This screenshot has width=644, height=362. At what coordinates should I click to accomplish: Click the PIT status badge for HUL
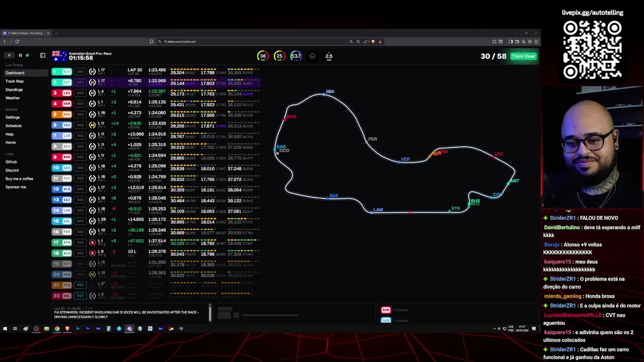click(80, 296)
